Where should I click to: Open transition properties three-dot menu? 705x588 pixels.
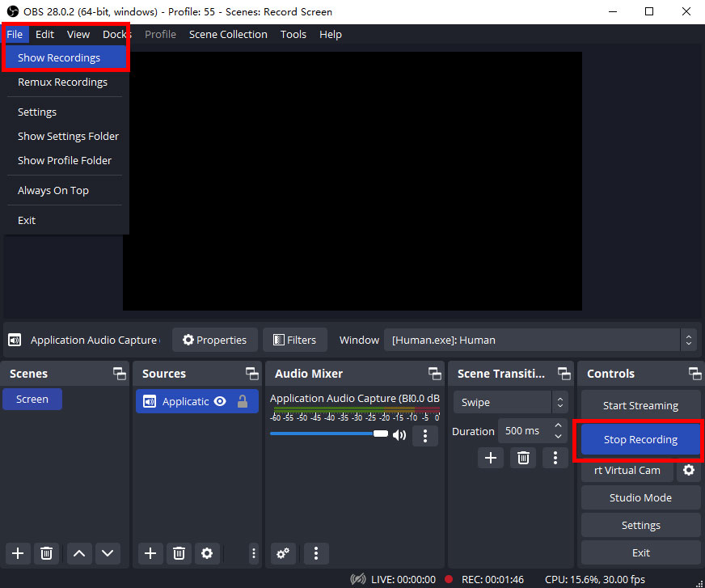click(x=555, y=458)
